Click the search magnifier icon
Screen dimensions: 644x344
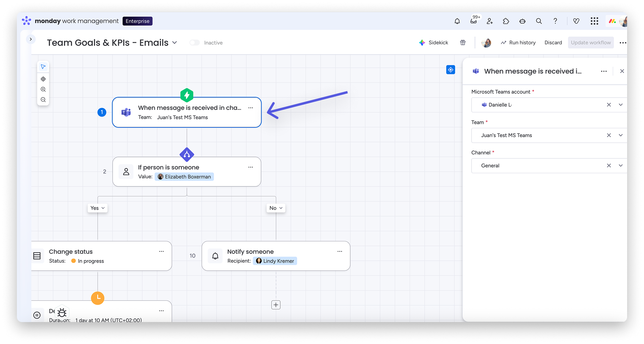coord(539,21)
